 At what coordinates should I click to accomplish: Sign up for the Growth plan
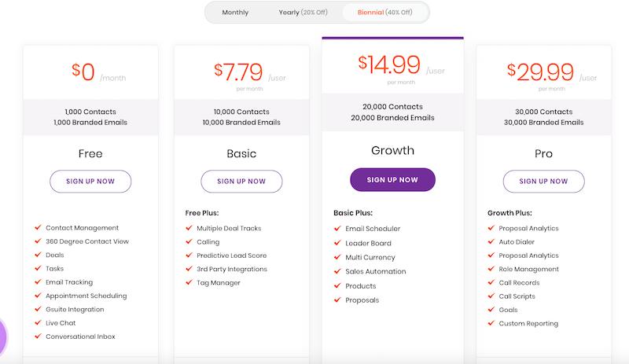point(392,180)
